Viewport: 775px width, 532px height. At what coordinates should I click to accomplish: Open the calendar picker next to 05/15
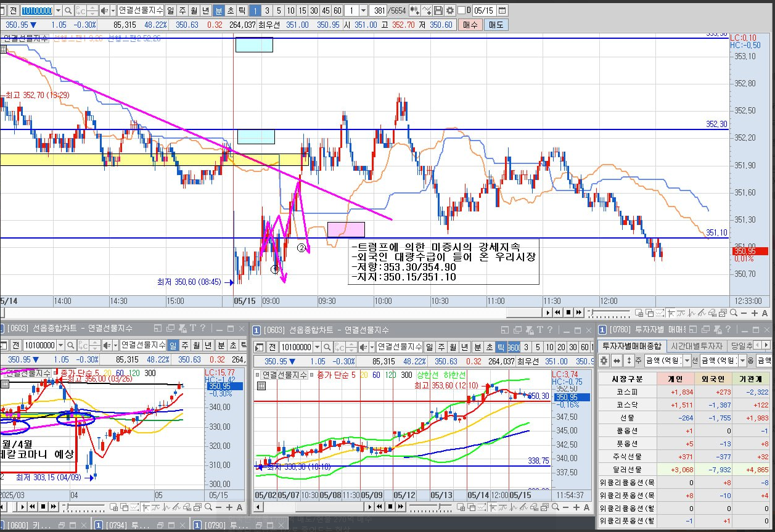(502, 10)
